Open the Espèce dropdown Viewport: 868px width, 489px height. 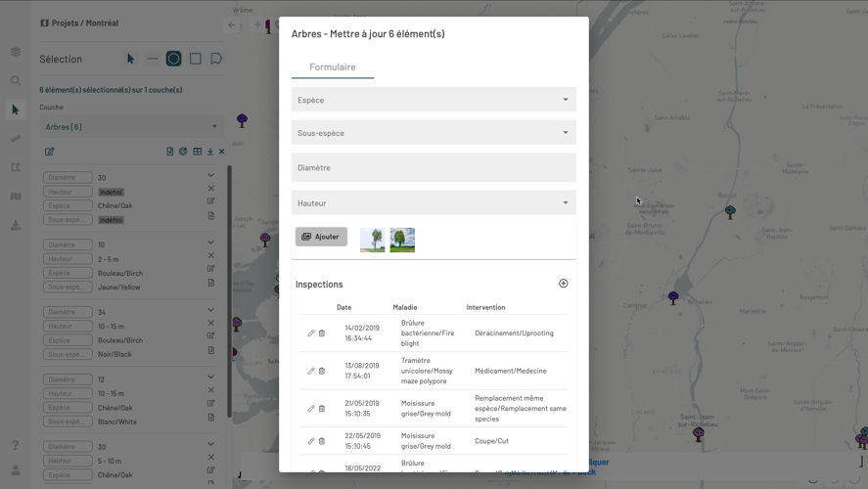[x=434, y=100]
